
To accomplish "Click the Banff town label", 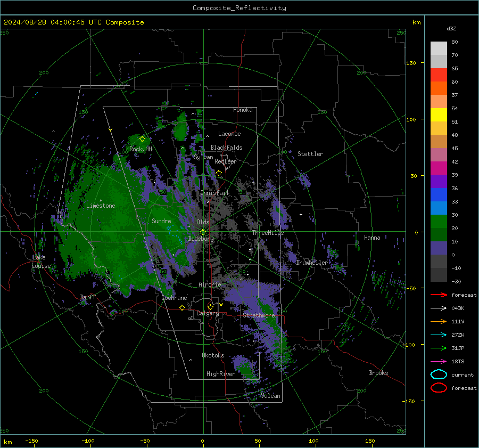I will (x=88, y=297).
